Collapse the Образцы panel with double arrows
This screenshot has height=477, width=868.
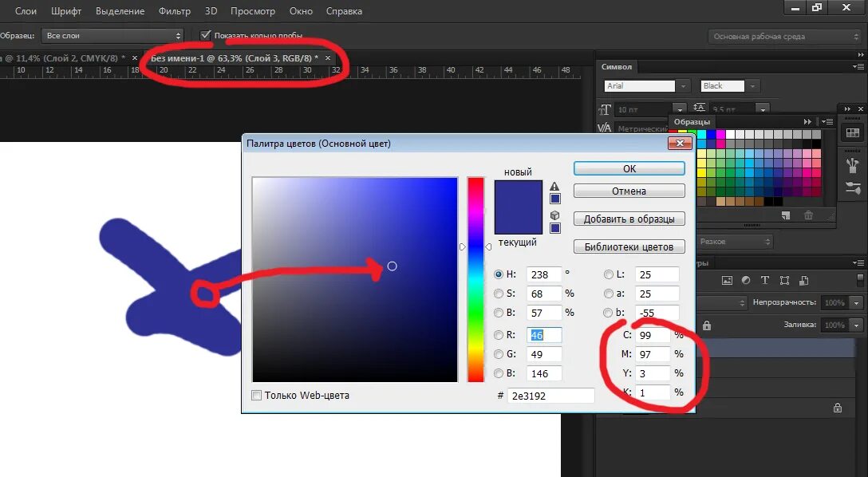(807, 121)
